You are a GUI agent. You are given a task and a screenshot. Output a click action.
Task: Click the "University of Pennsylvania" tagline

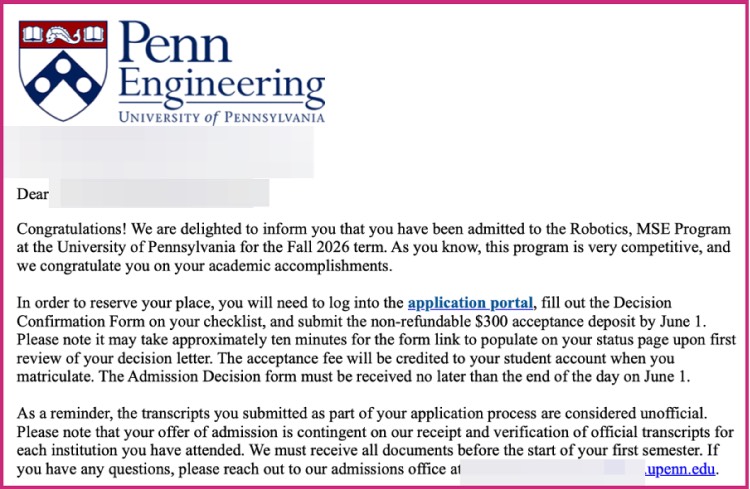[221, 117]
